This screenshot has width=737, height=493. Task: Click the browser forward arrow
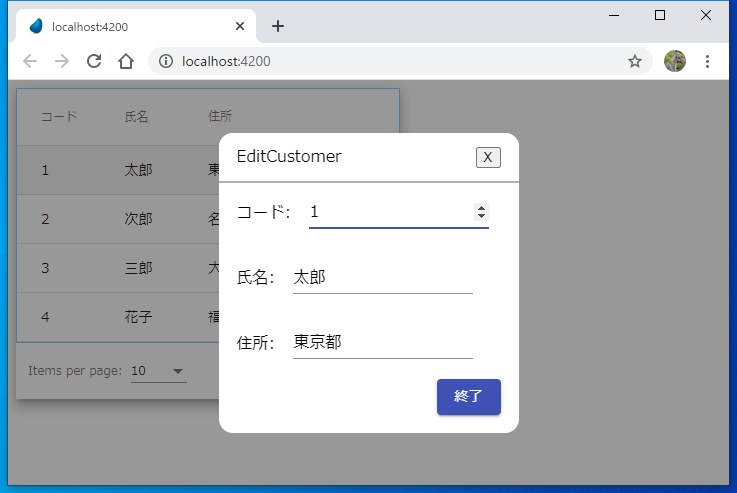62,61
